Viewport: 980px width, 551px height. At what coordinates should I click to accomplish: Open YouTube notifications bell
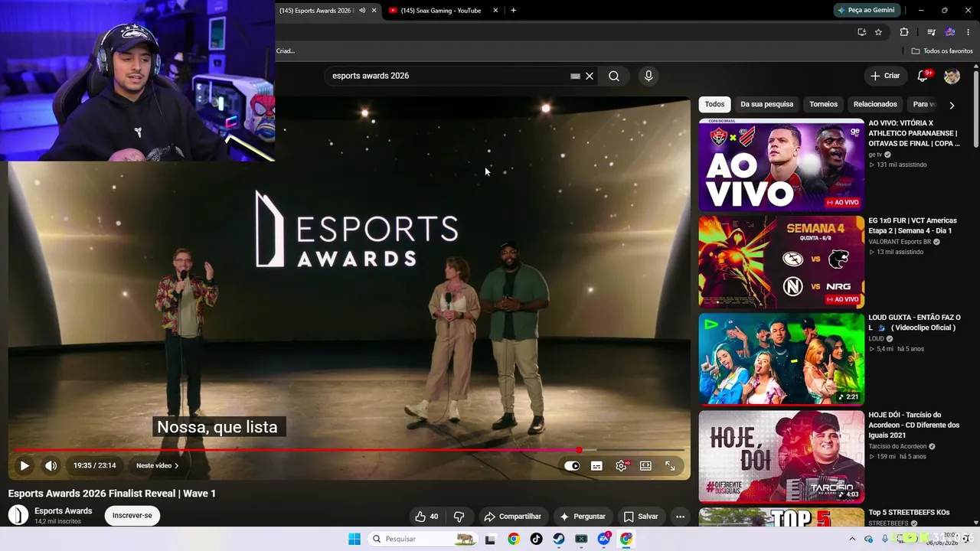923,76
